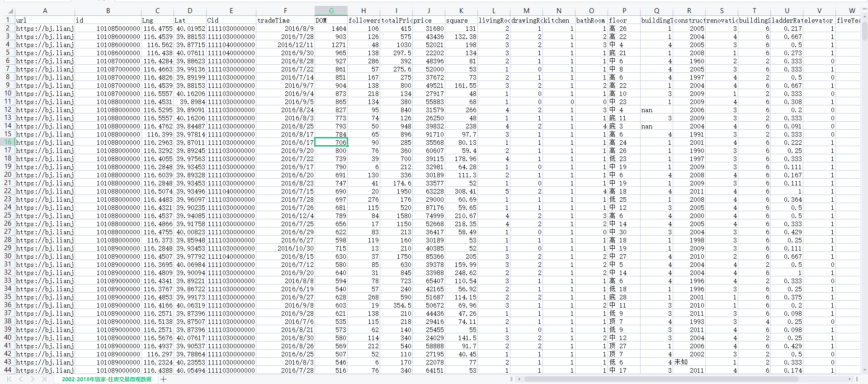868x384 pixels.
Task: Select column R header
Action: coord(689,11)
